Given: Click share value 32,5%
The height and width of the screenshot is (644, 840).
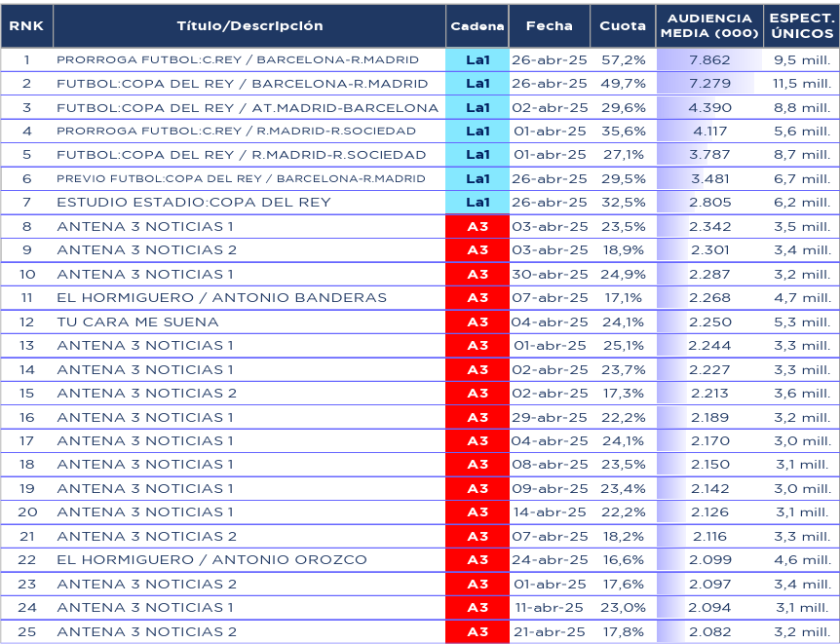Looking at the screenshot, I should (623, 203).
